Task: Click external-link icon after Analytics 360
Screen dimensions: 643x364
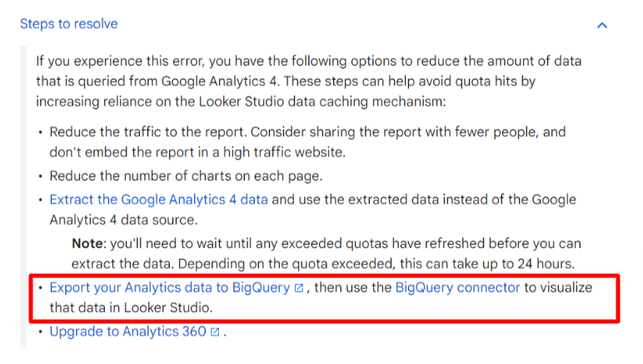Action: [x=215, y=332]
